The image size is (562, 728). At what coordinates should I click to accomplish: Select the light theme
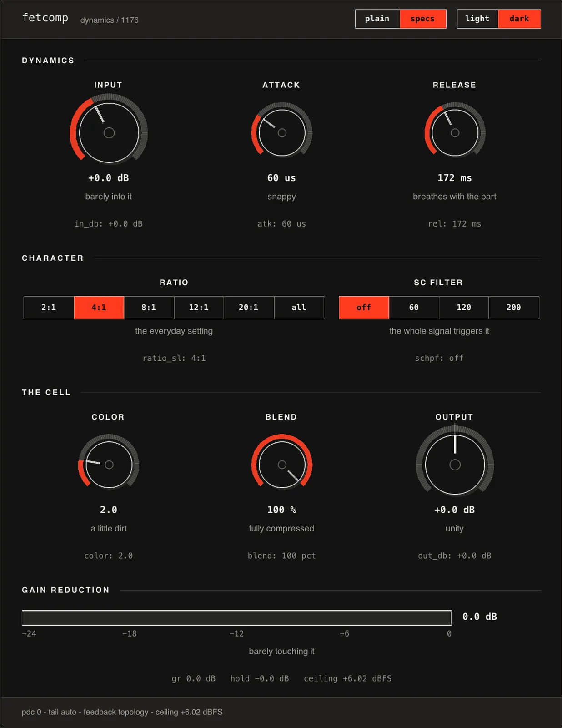tap(477, 19)
